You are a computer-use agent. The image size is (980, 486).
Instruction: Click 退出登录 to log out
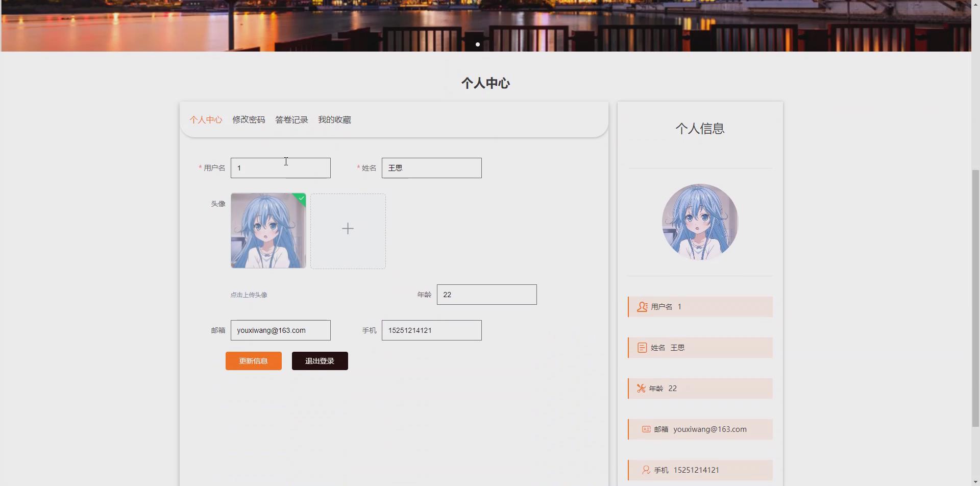point(319,360)
